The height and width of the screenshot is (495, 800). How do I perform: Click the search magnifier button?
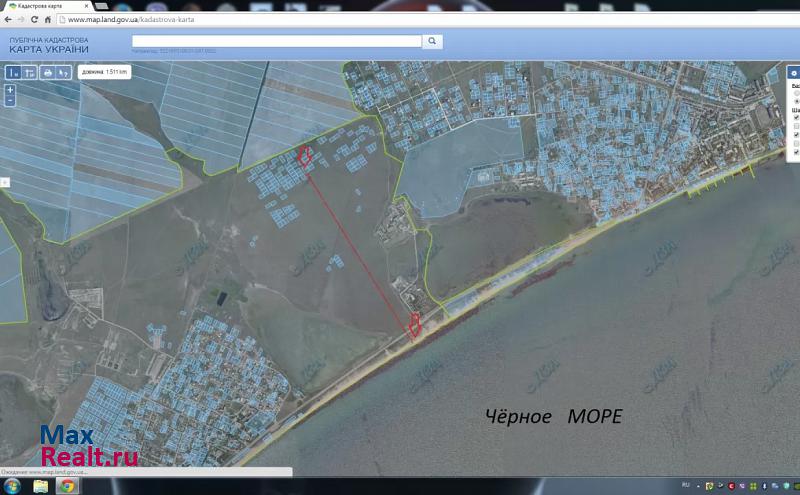(433, 41)
